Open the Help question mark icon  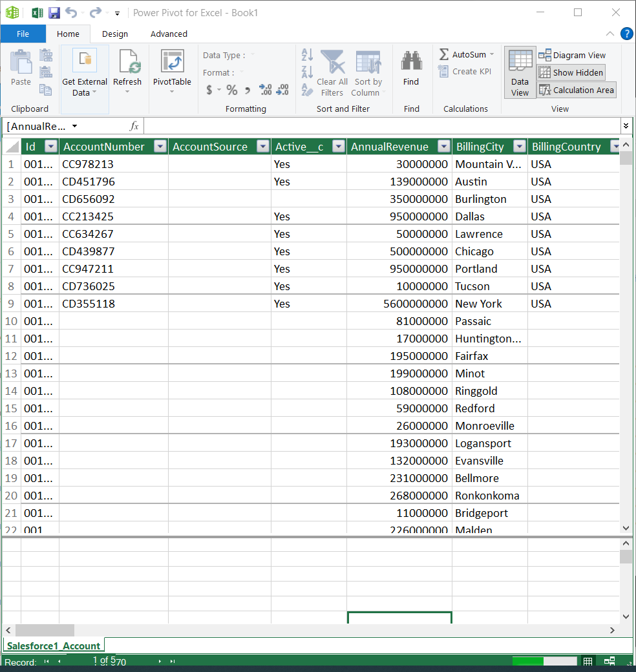[626, 34]
